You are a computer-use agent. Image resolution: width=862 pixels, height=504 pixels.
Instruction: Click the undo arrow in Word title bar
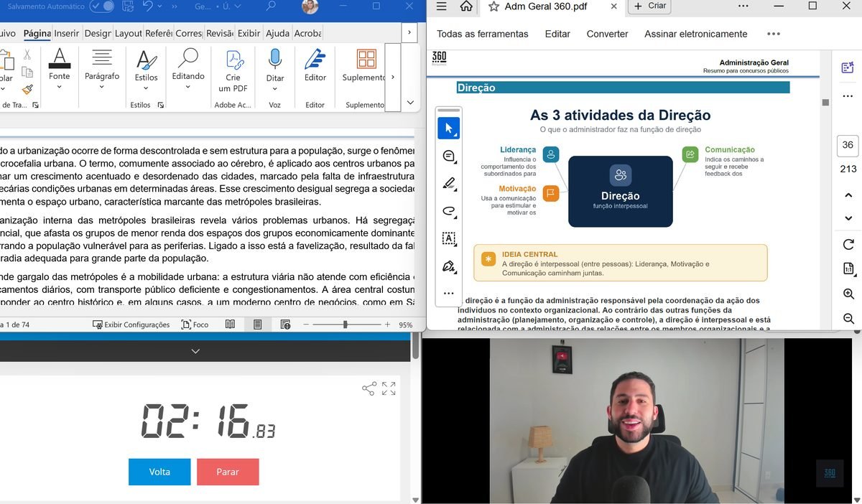(148, 6)
